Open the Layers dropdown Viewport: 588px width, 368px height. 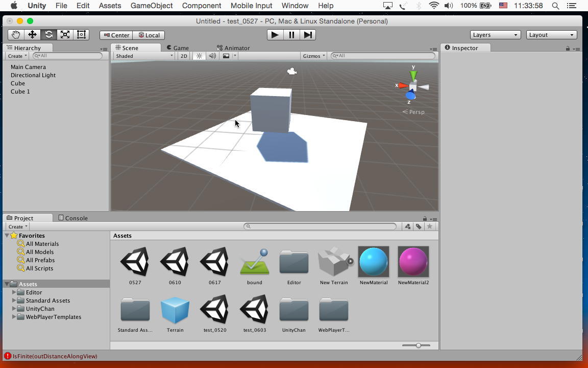495,35
